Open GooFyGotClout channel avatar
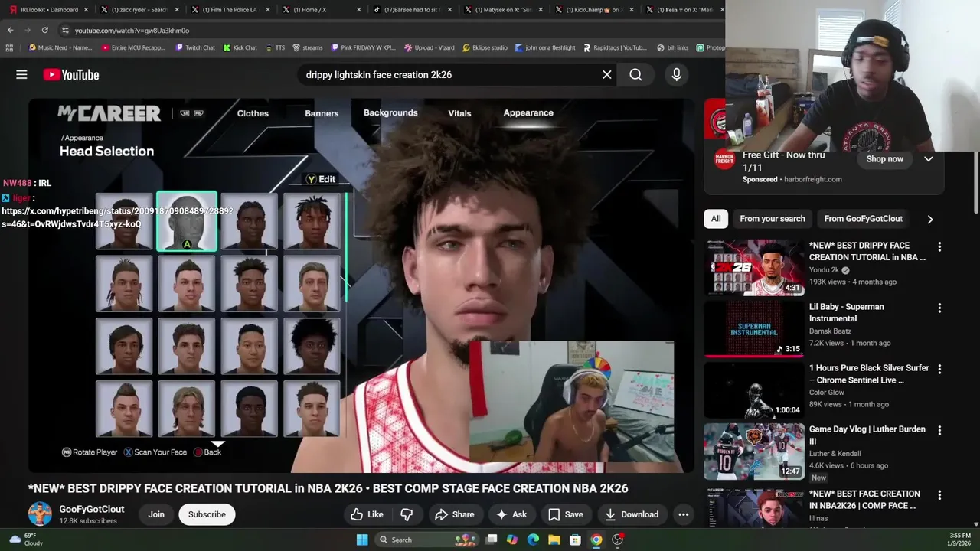 click(x=40, y=514)
